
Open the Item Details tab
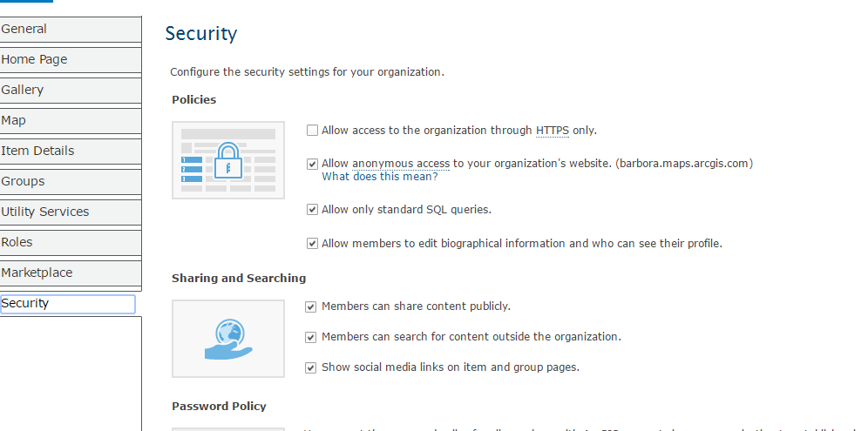coord(70,151)
